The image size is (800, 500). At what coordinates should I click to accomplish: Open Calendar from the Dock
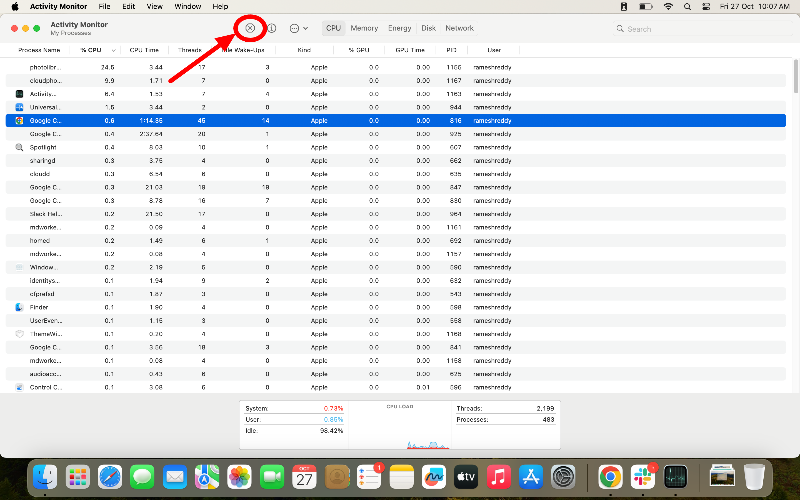tap(304, 478)
